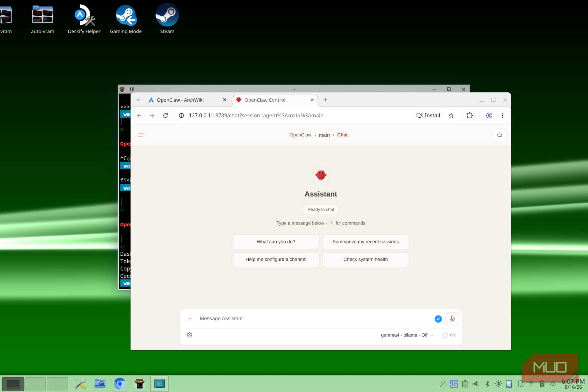Click 'Help me configure a channel' suggestion

point(276,260)
